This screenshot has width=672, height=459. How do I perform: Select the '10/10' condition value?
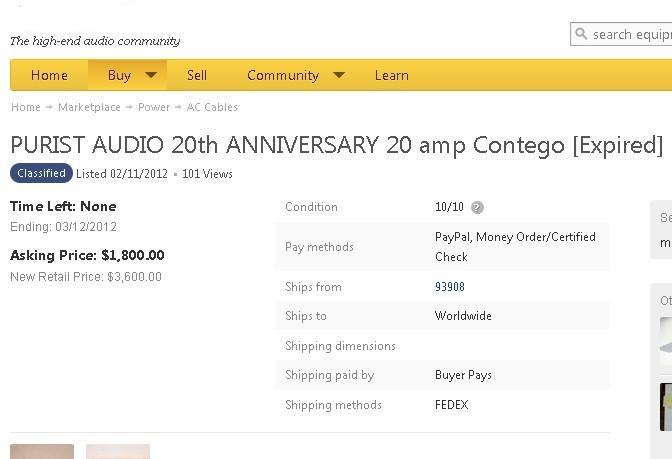(x=449, y=207)
